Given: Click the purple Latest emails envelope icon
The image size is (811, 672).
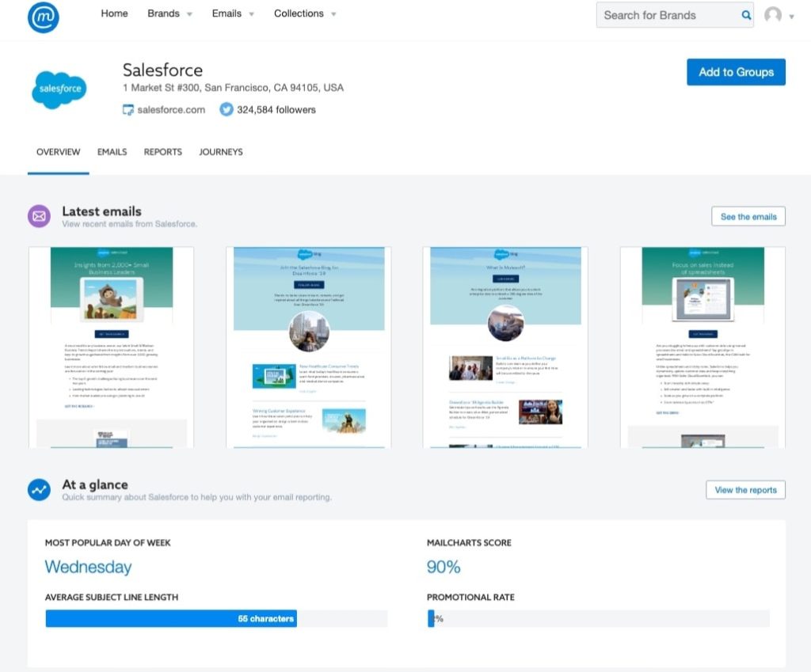Looking at the screenshot, I should [x=40, y=217].
